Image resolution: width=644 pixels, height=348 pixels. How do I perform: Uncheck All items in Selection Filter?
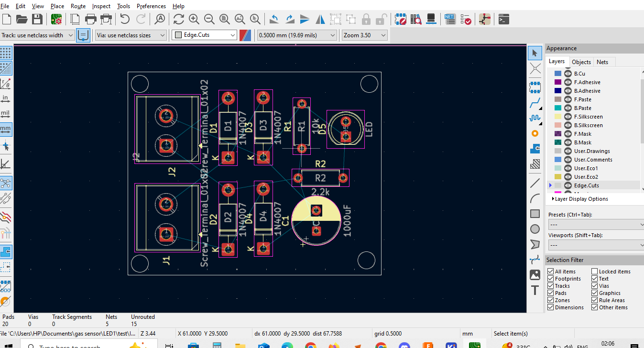click(551, 272)
